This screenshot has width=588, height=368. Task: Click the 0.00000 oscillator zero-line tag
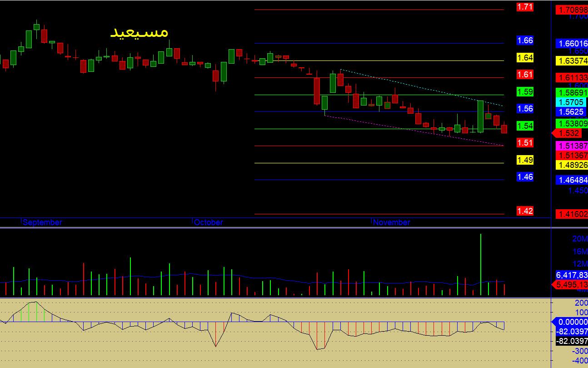pyautogui.click(x=569, y=322)
